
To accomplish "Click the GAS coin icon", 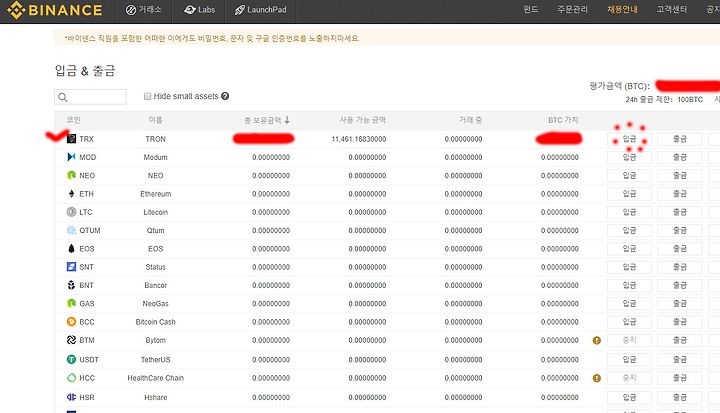I will point(71,304).
